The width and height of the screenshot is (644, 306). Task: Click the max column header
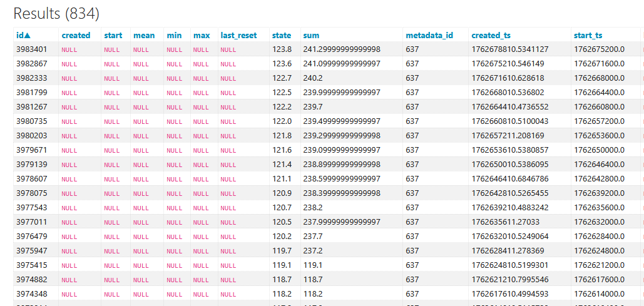202,36
